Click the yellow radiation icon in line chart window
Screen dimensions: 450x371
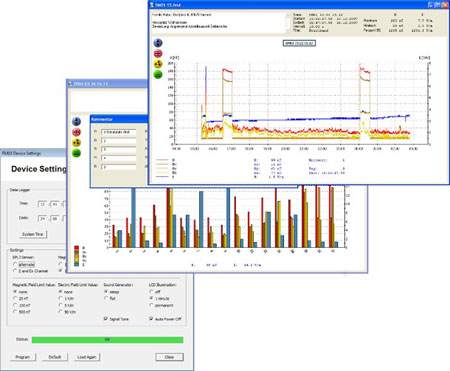158,64
